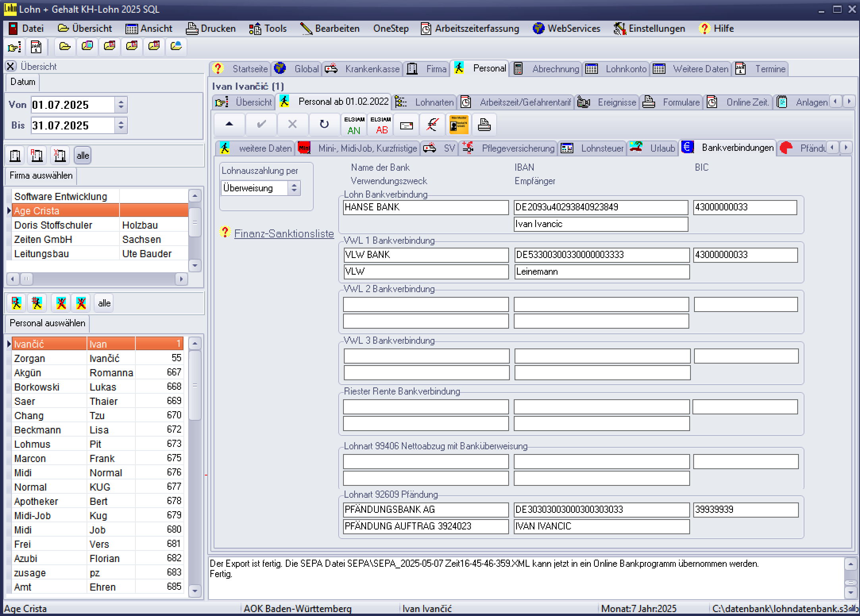This screenshot has width=860, height=616.
Task: Open the Arbeitszeiterfassung menu
Action: (x=470, y=29)
